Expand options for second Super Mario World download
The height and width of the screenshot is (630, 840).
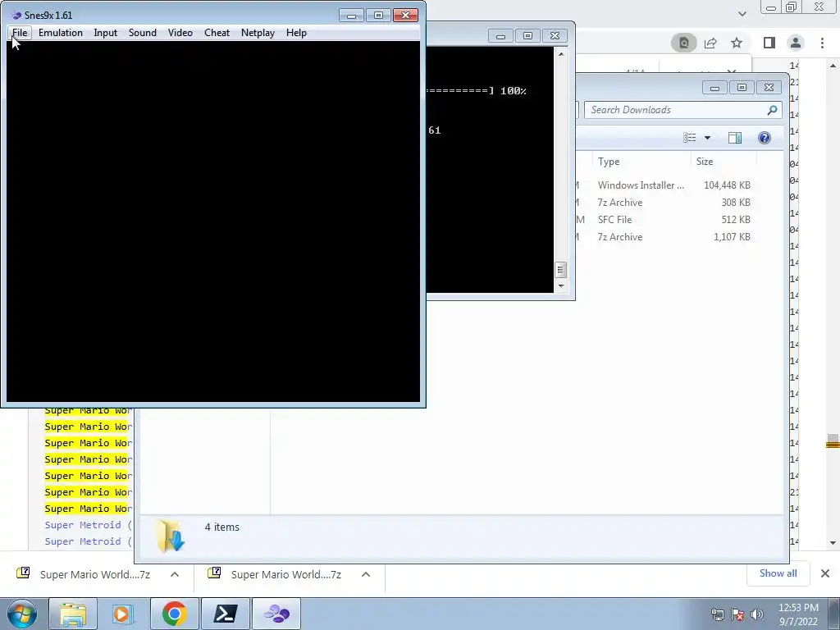[x=365, y=574]
